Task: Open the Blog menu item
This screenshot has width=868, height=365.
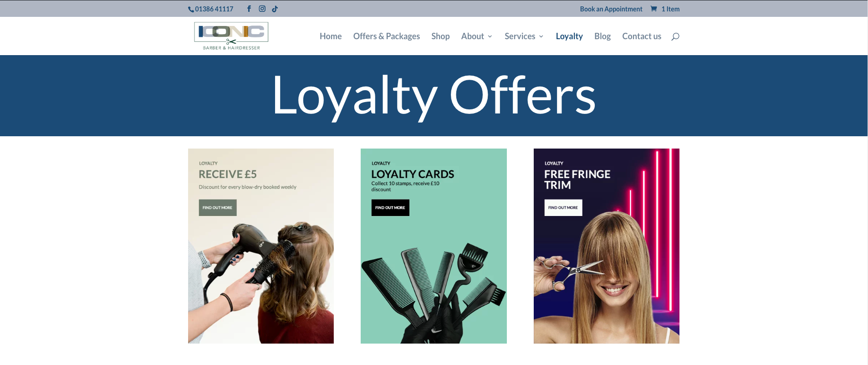Action: click(602, 36)
